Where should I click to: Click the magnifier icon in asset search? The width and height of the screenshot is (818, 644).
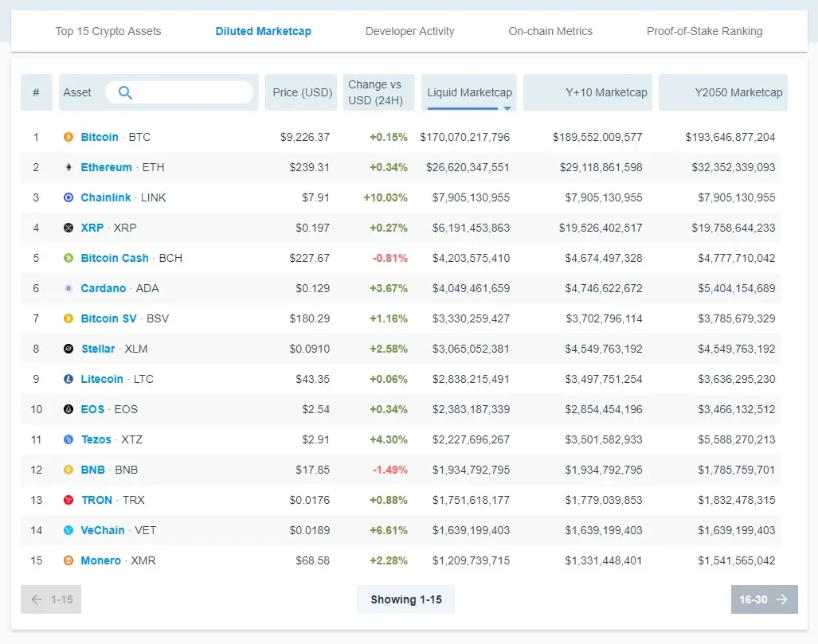click(x=125, y=93)
